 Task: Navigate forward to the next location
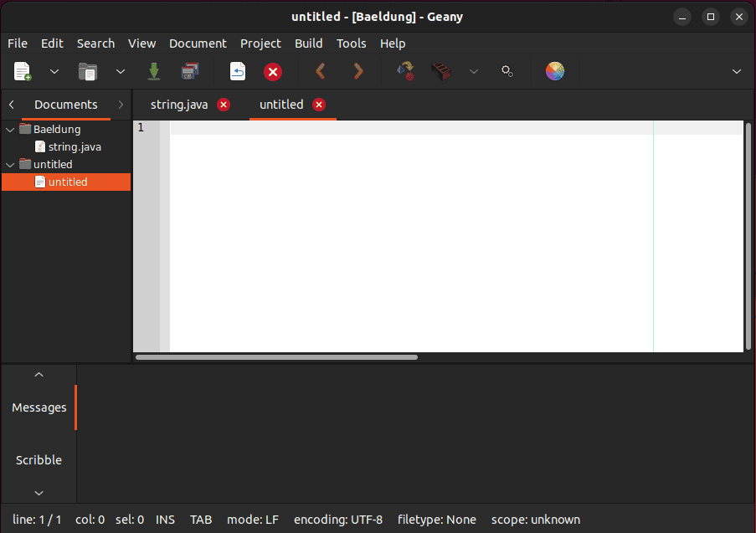357,72
